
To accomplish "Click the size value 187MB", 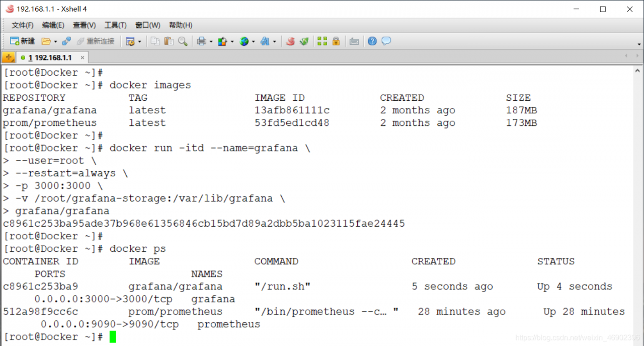I will click(x=521, y=110).
